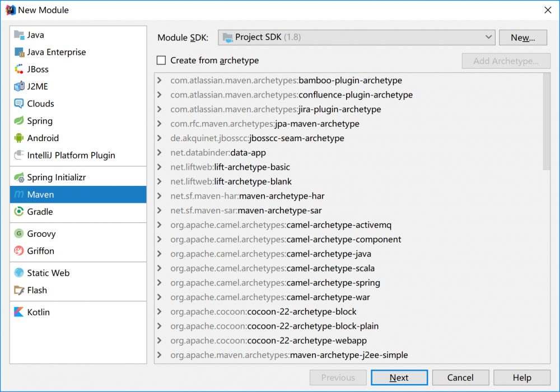The width and height of the screenshot is (560, 392).
Task: Select the Spring Initializr icon
Action: [x=19, y=178]
